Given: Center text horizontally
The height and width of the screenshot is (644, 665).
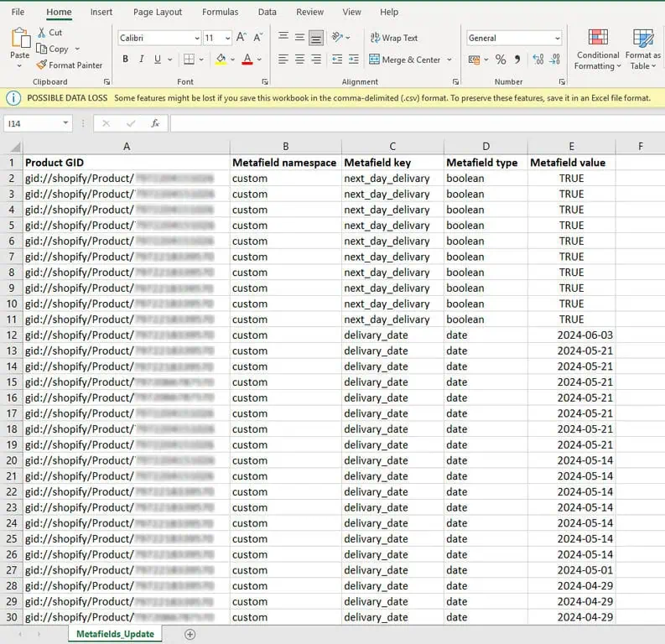Looking at the screenshot, I should tap(299, 60).
